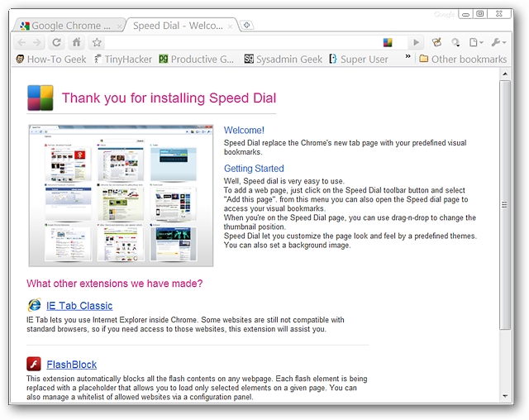
Task: Open the home page via house icon
Action: [x=77, y=42]
